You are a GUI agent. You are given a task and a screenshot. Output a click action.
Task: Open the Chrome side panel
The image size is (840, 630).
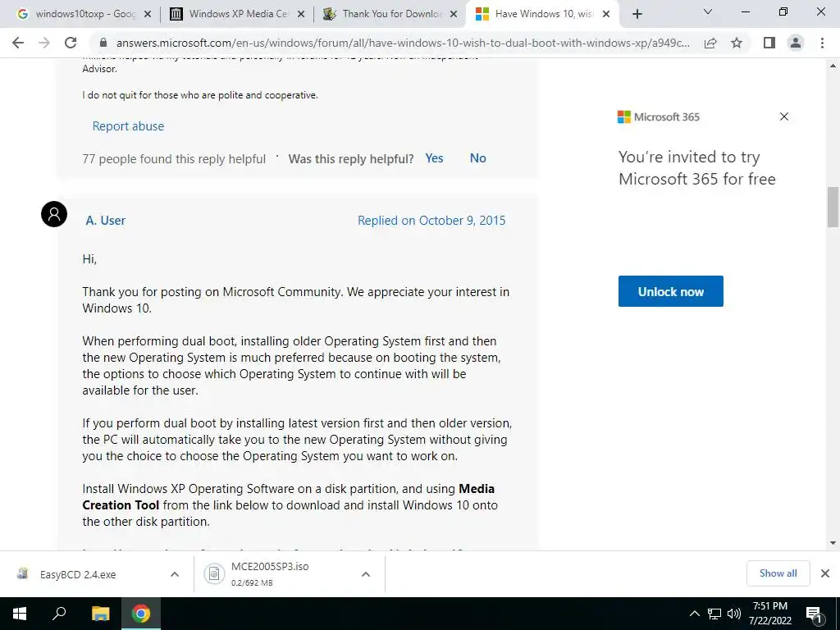(x=769, y=43)
